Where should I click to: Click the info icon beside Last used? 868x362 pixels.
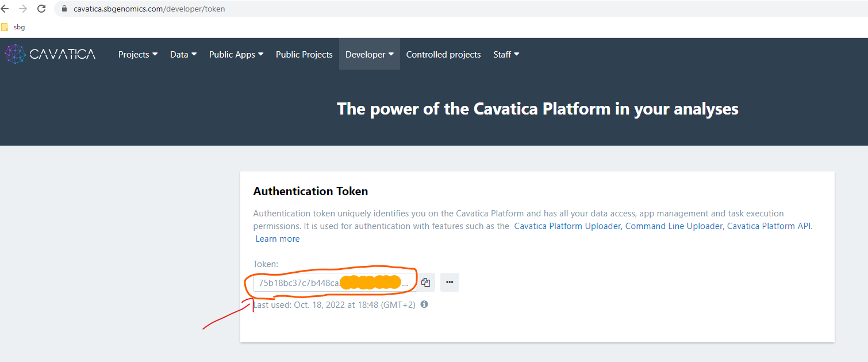424,304
